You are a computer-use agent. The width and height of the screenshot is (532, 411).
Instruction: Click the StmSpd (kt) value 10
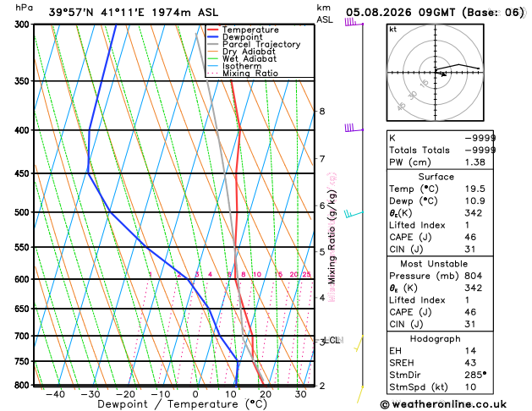(x=470, y=387)
